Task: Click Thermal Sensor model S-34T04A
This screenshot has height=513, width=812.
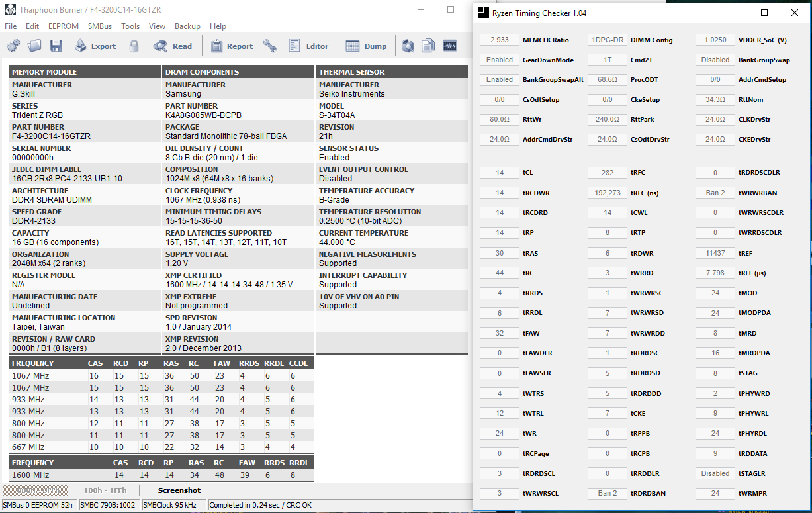Action: [337, 115]
